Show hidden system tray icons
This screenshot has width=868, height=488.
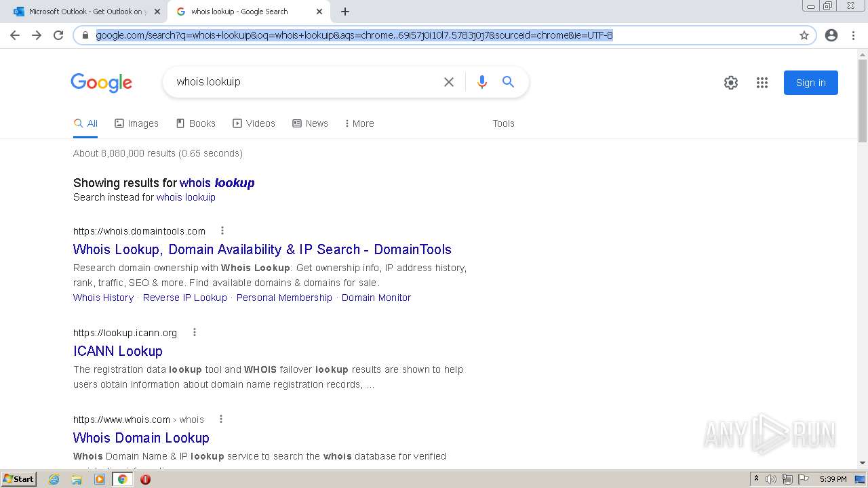click(756, 479)
